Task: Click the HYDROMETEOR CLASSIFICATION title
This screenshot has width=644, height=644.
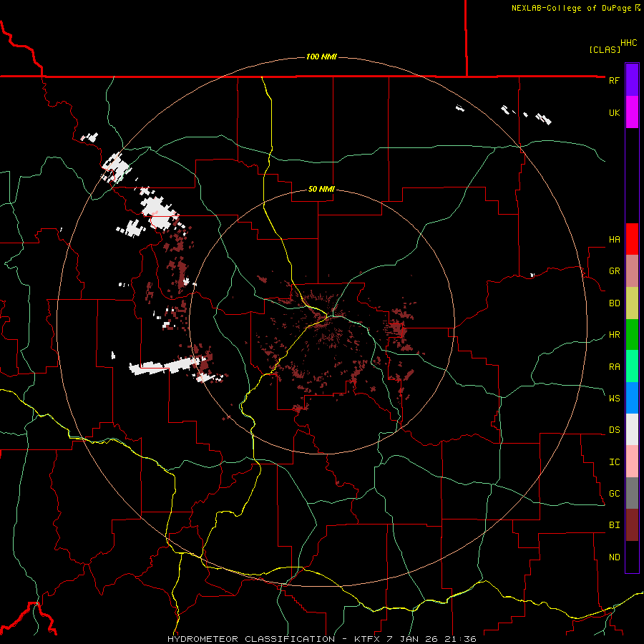Action: (x=251, y=639)
